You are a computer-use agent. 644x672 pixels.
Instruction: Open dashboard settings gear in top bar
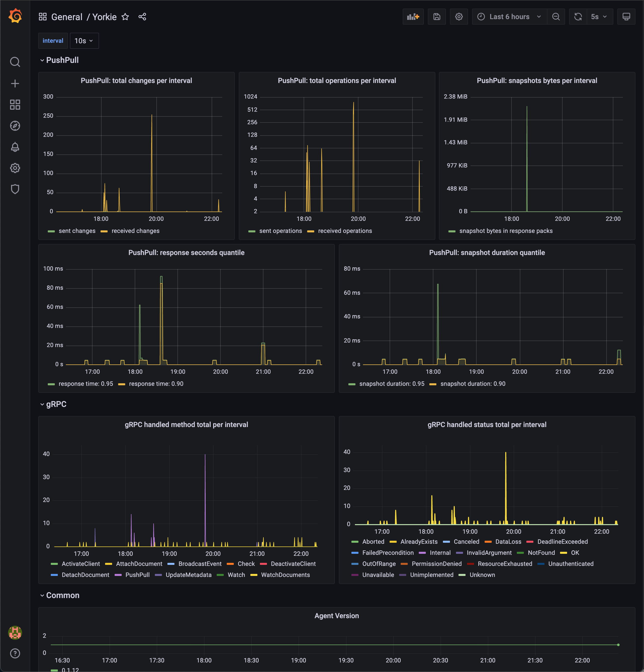coord(459,17)
